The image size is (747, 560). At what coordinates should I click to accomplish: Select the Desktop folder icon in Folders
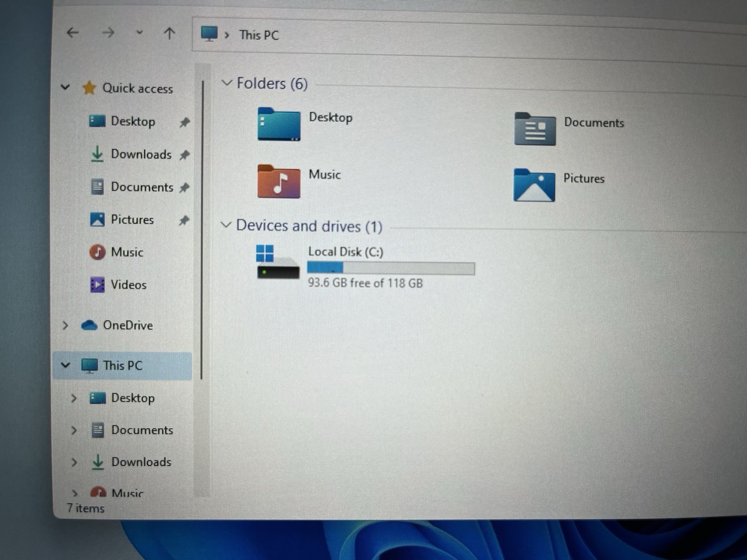pos(279,124)
